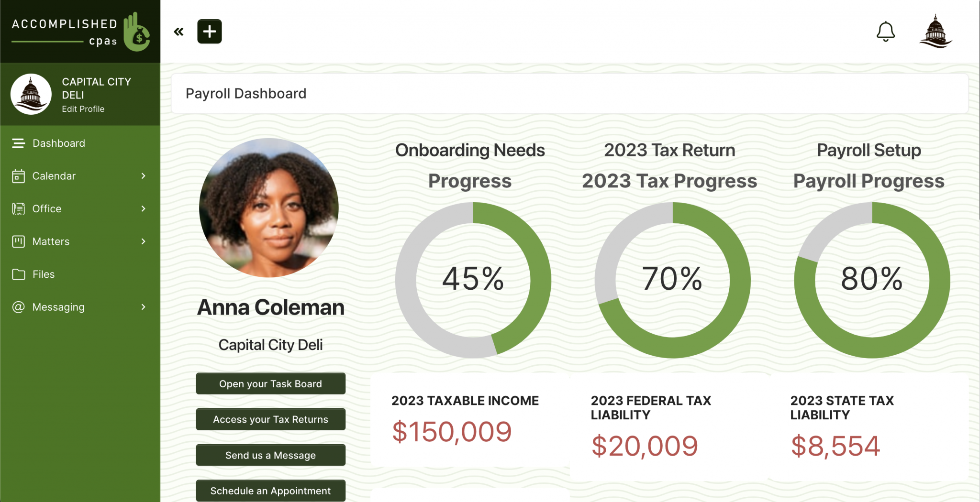
Task: Collapse sidebar with double chevron icon
Action: point(178,32)
